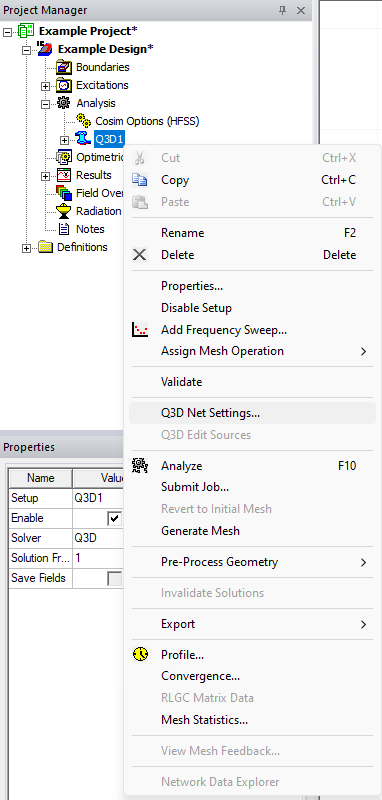Screen dimensions: 382x800
Task: Select the Excitations tree label
Action: 102,85
